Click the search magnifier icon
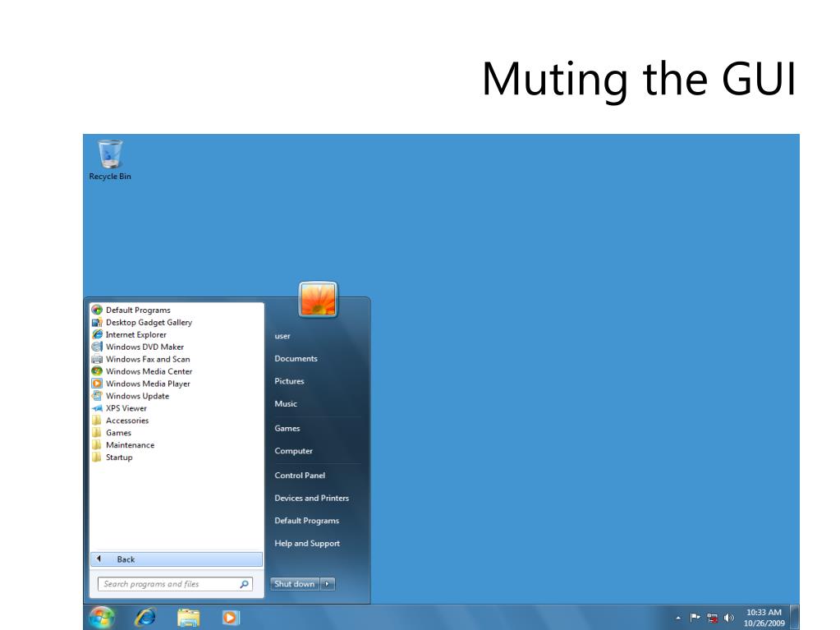 coord(245,584)
